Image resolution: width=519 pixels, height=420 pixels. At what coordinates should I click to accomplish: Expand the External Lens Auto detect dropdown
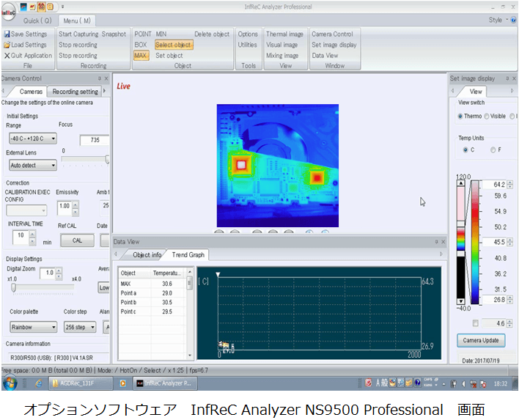pos(32,166)
